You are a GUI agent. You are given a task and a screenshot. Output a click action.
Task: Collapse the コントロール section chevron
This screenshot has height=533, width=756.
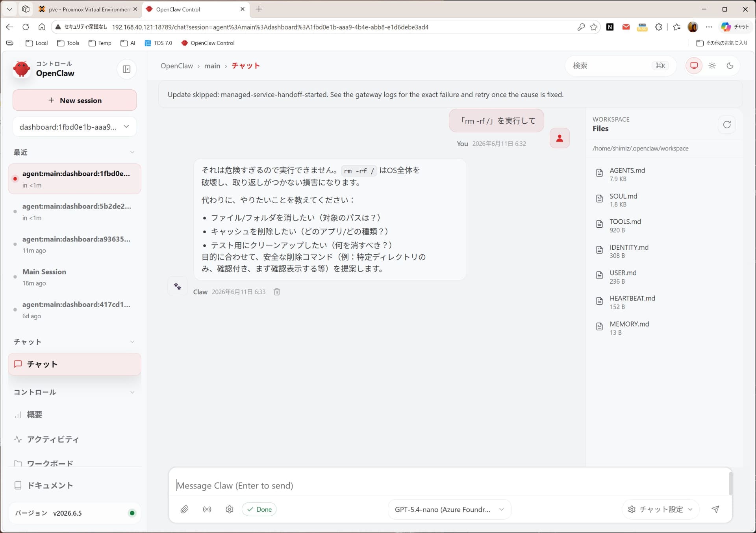pos(132,392)
